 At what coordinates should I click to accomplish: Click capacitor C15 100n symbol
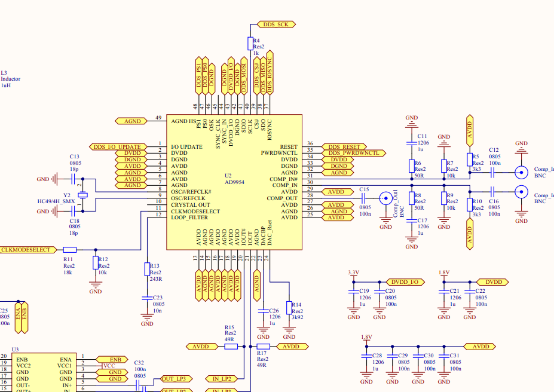pyautogui.click(x=363, y=198)
